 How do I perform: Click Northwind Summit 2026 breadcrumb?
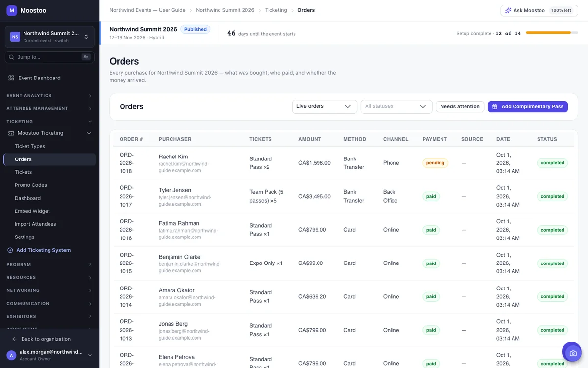coord(225,10)
